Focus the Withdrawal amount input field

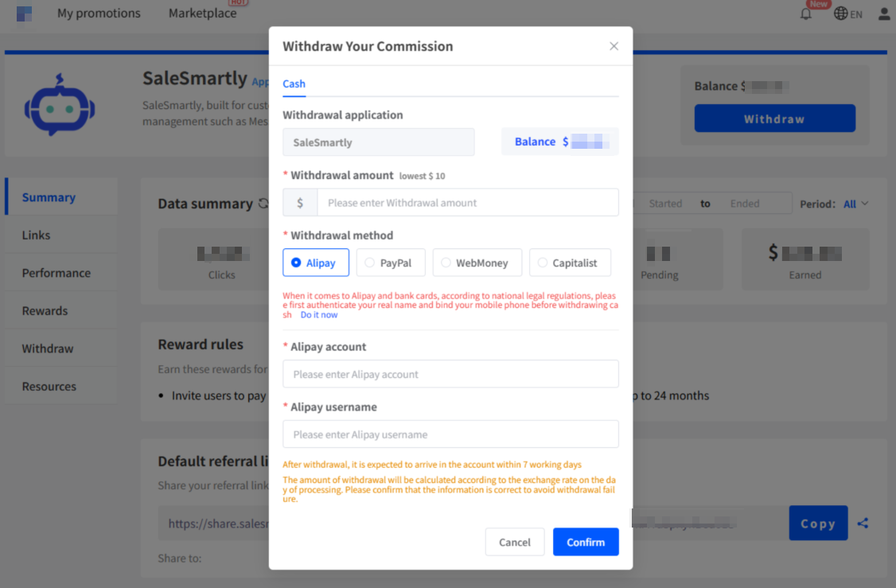coord(467,203)
